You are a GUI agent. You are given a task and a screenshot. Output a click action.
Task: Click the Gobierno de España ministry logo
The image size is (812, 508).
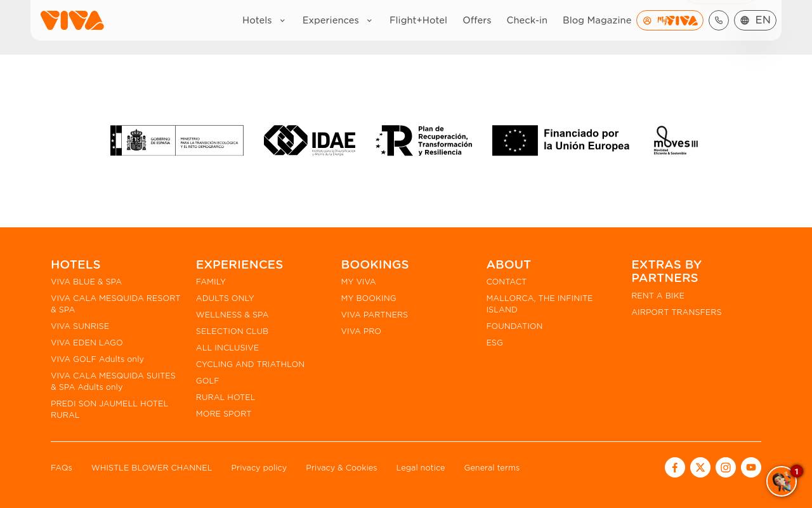177,140
